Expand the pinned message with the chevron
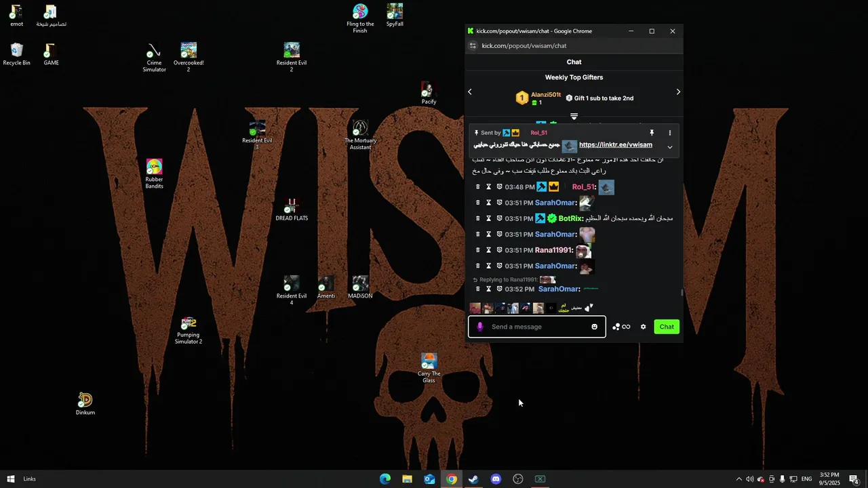The width and height of the screenshot is (868, 488). click(669, 147)
